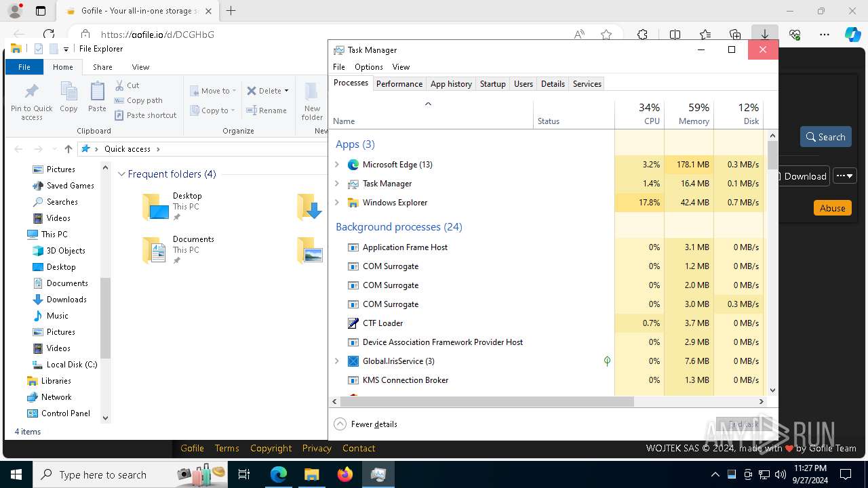
Task: Expand Microsoft Edge process group
Action: pos(337,165)
